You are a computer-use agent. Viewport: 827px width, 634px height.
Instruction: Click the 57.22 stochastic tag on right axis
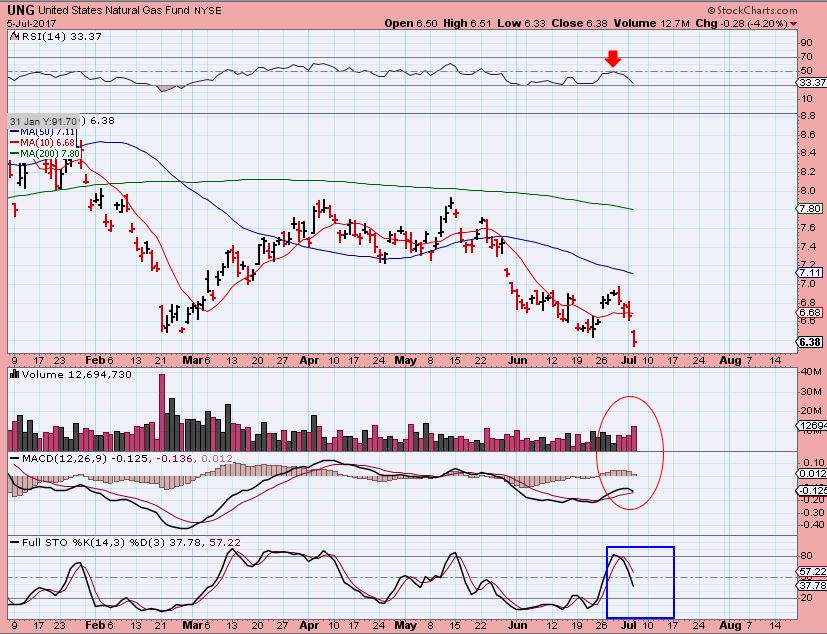coord(811,572)
